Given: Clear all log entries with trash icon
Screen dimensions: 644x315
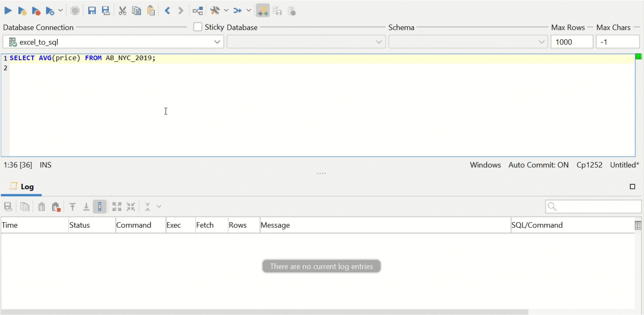Looking at the screenshot, I should [x=41, y=206].
